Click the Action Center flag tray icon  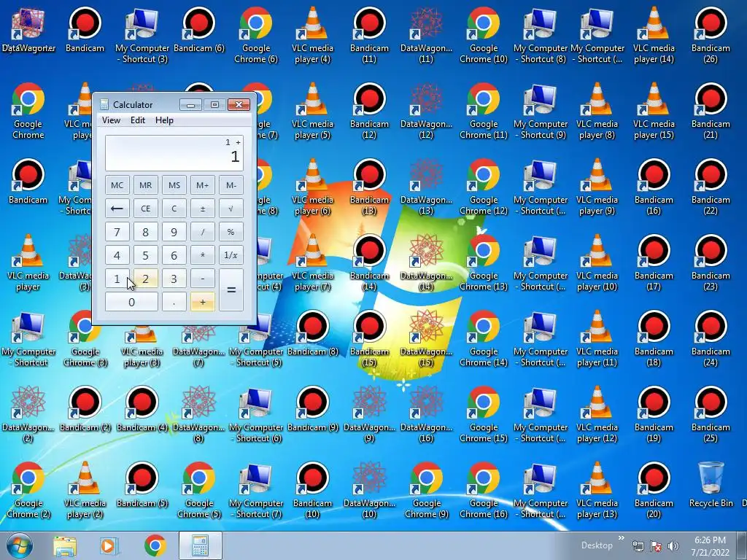click(656, 545)
